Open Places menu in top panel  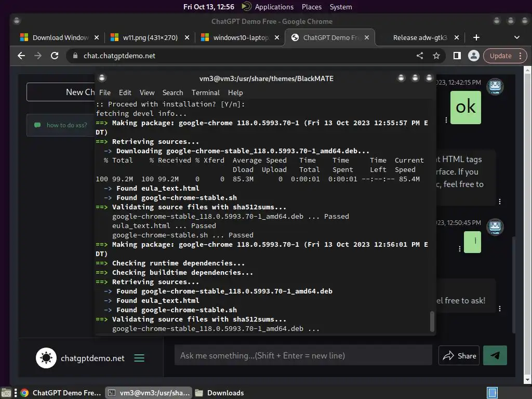[312, 7]
